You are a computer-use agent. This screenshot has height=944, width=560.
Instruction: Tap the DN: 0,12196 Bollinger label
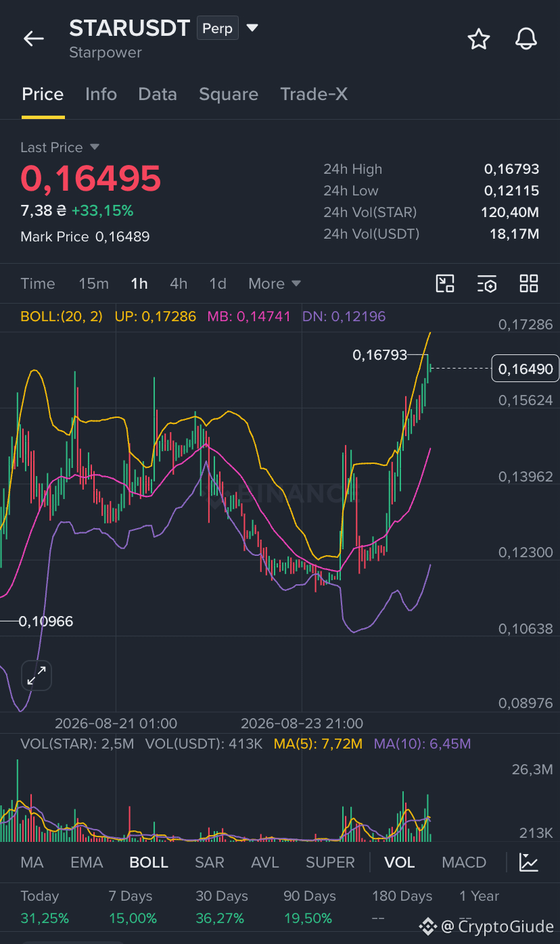pos(344,316)
